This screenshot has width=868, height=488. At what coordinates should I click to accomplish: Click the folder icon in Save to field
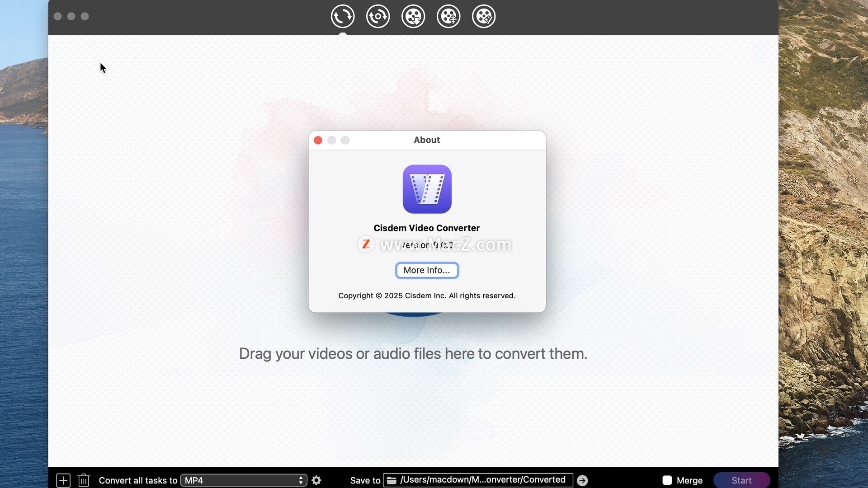(392, 480)
